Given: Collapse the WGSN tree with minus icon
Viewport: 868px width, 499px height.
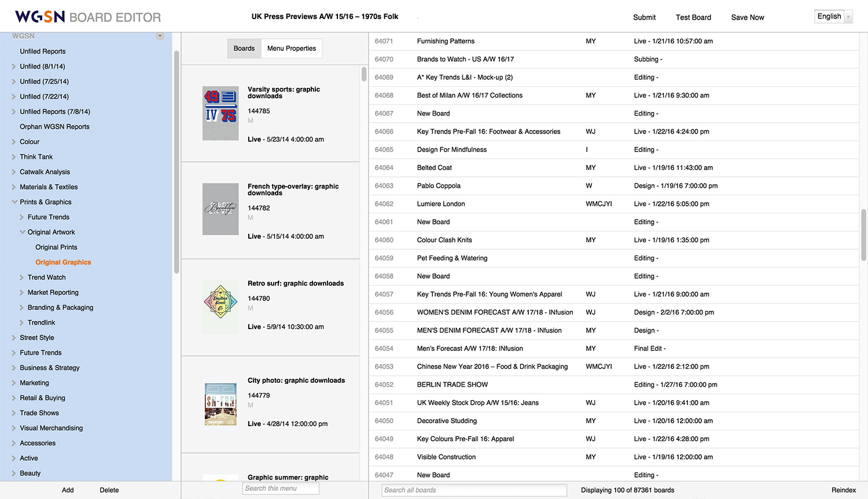Looking at the screenshot, I should [160, 36].
